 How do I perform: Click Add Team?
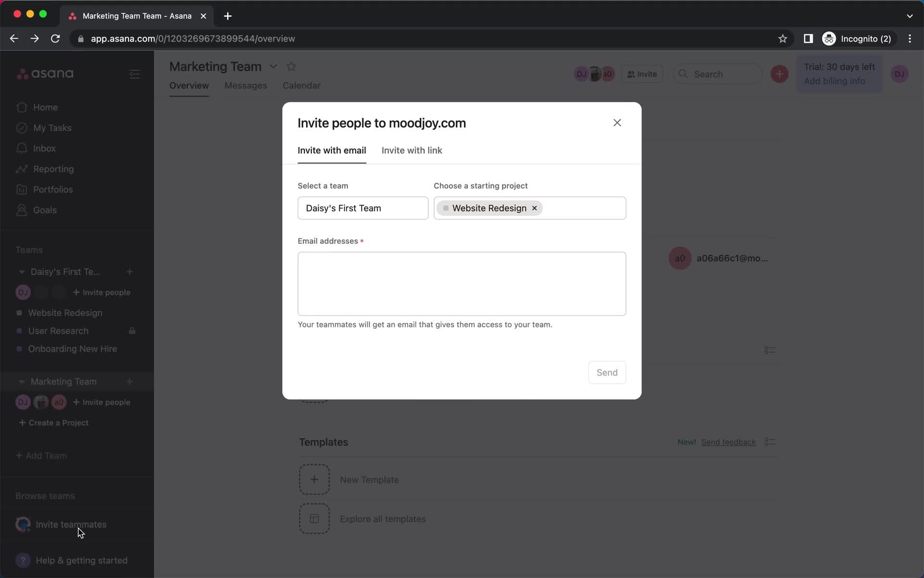41,456
